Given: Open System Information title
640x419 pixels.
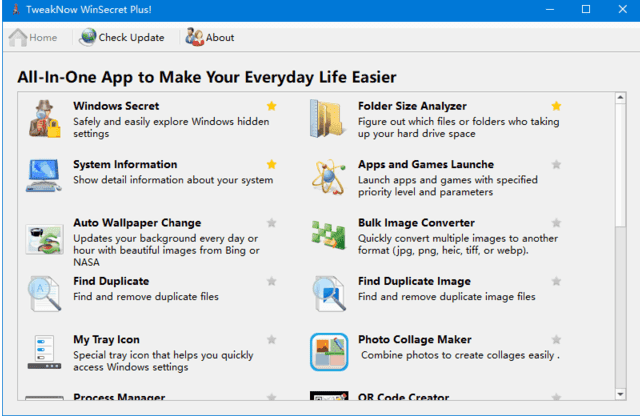Looking at the screenshot, I should [125, 164].
